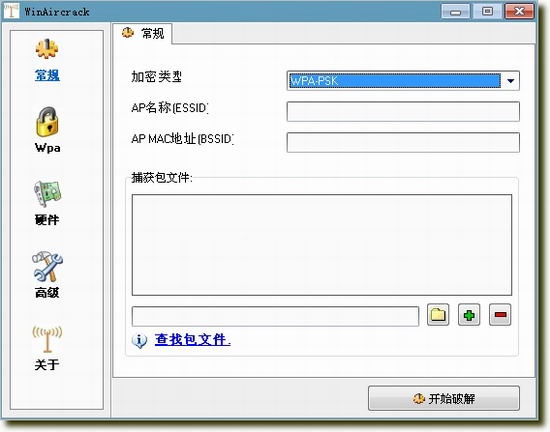Maximize the WinAircrack window
The width and height of the screenshot is (550, 432).
click(487, 11)
